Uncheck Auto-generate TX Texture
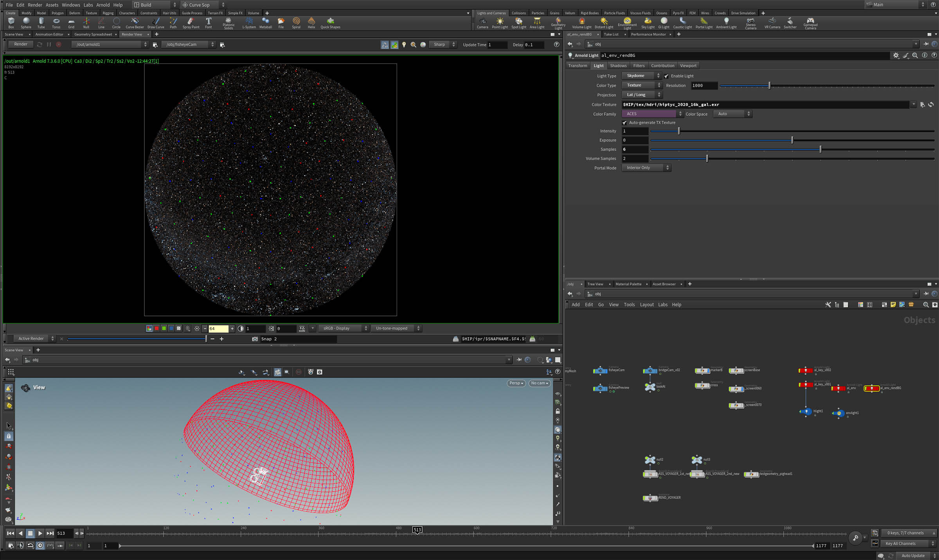Screen dimensions: 939x560 (625, 123)
